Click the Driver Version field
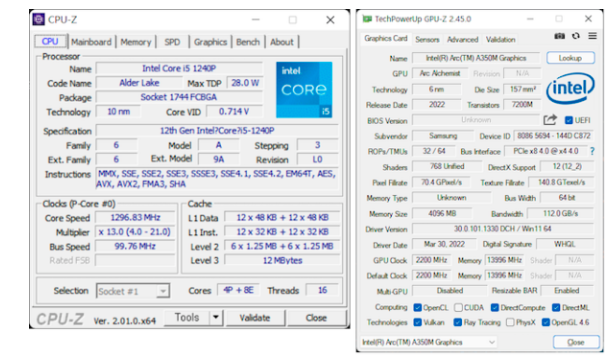613x361 pixels. (503, 229)
